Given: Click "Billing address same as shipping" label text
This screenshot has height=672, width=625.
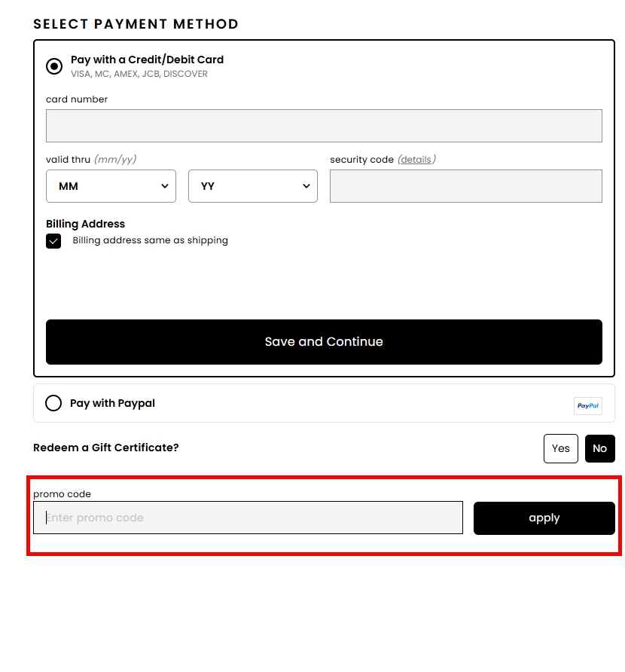Looking at the screenshot, I should coord(150,240).
